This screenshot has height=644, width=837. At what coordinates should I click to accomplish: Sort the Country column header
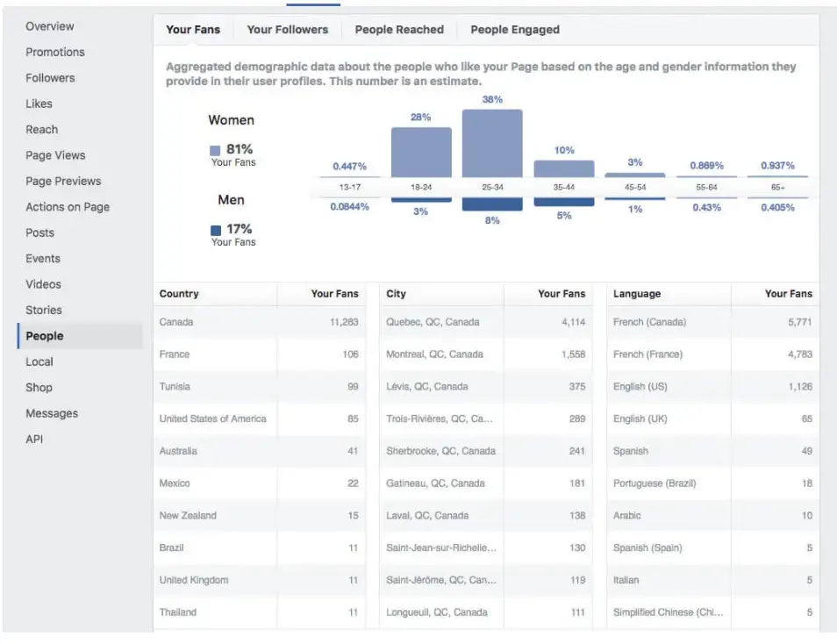pos(177,293)
